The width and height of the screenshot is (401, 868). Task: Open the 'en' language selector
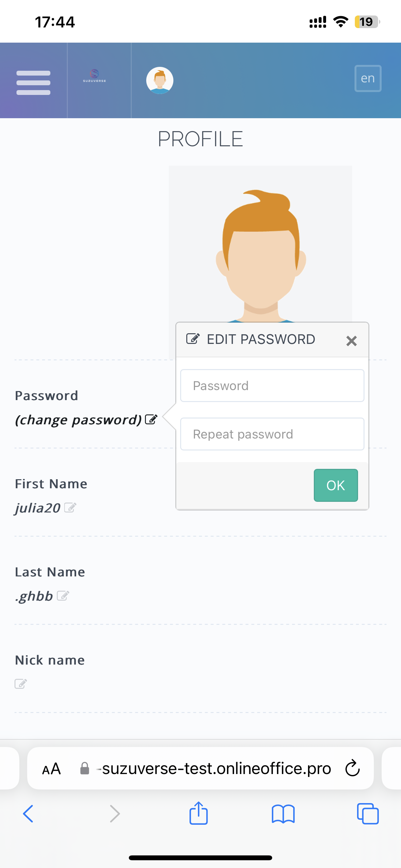coord(368,78)
